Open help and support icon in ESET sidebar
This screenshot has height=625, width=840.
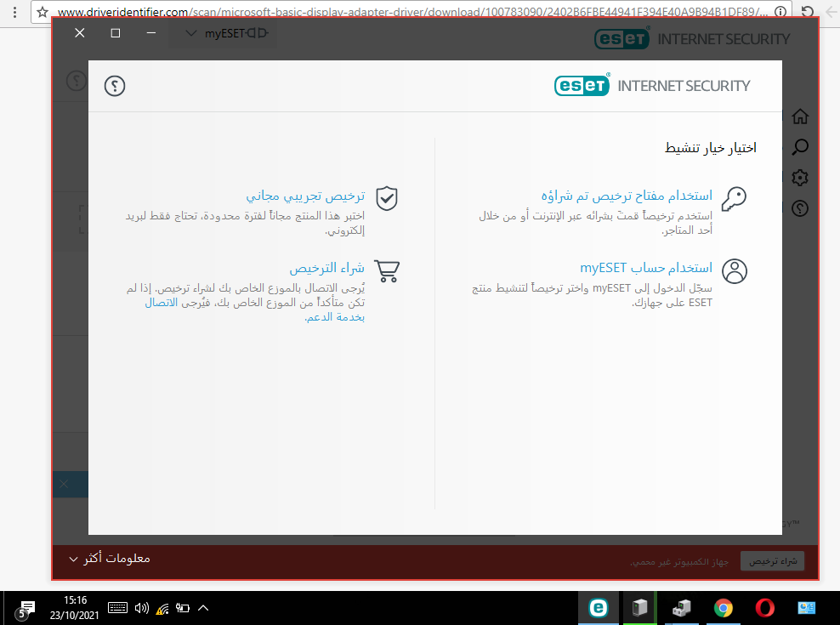800,208
